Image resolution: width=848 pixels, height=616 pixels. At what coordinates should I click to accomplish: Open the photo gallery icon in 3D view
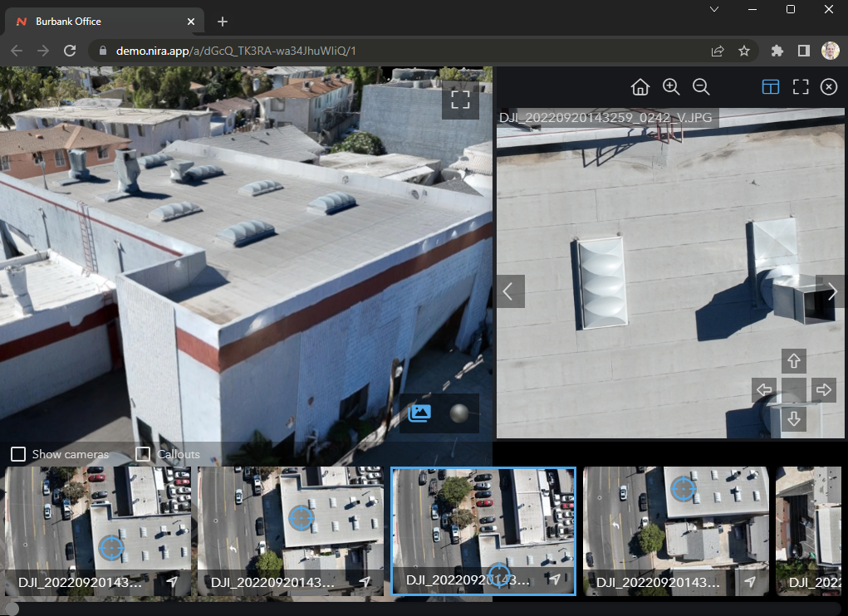coord(419,413)
